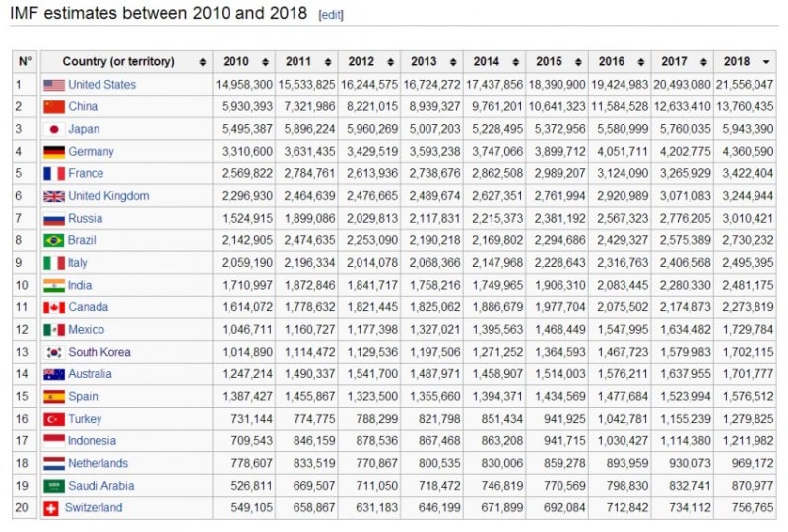
Task: Click the Japan flag icon
Action: click(x=54, y=130)
